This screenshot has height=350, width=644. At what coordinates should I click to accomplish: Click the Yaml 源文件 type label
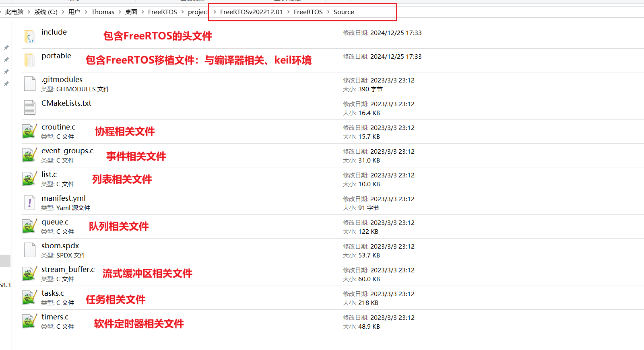[73, 208]
